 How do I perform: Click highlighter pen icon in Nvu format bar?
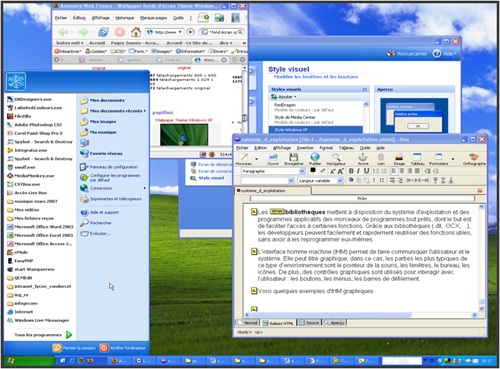[x=322, y=171]
